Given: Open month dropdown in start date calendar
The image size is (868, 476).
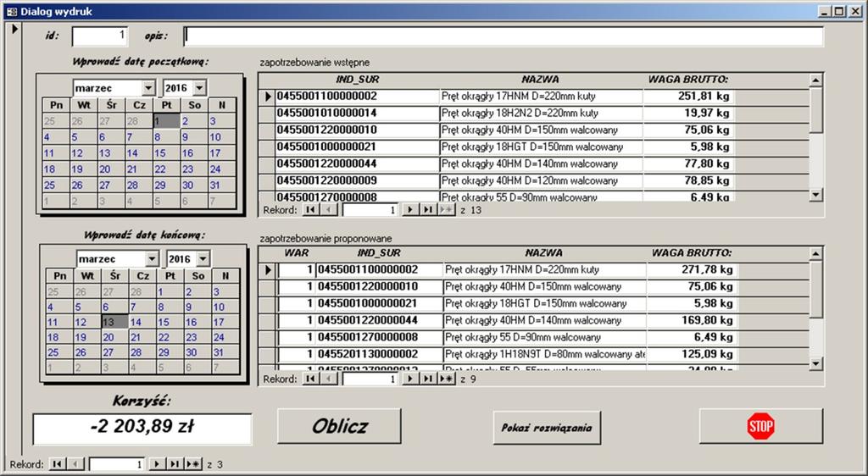Looking at the screenshot, I should 148,88.
